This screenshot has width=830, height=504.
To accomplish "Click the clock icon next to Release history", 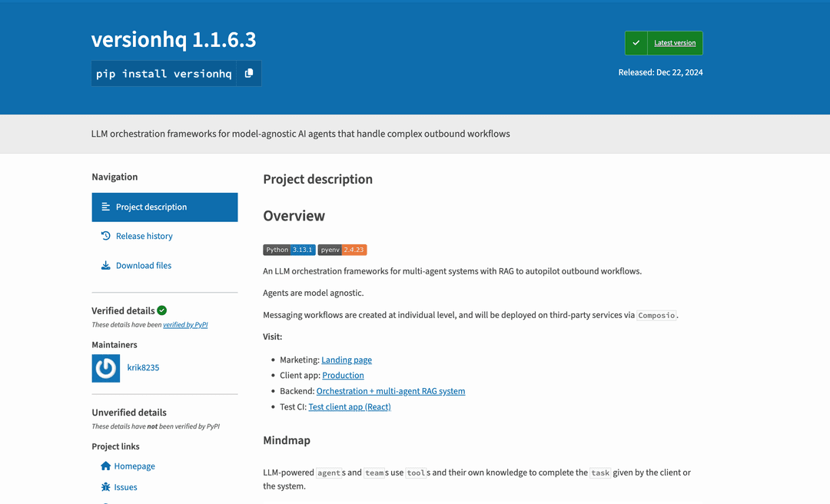I will point(105,236).
